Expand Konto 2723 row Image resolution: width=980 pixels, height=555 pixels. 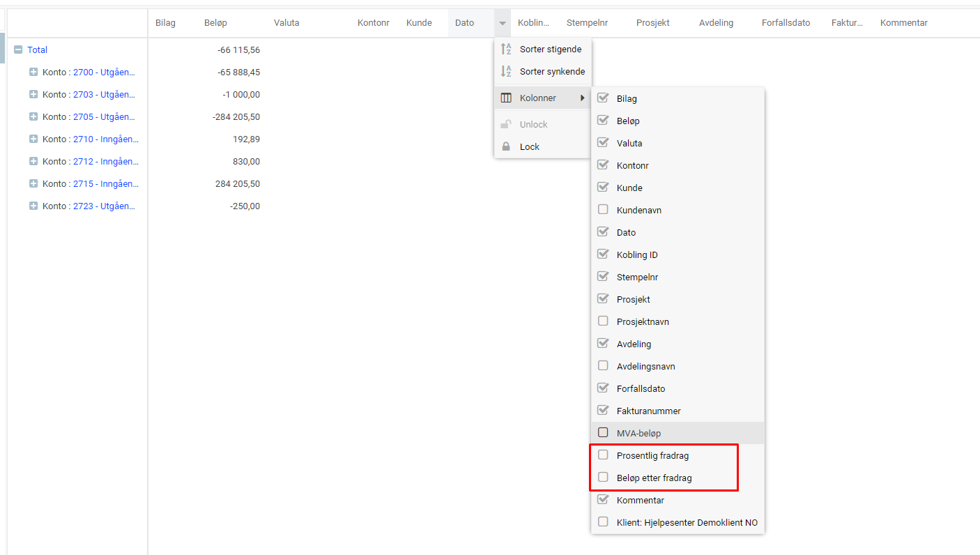pos(33,206)
